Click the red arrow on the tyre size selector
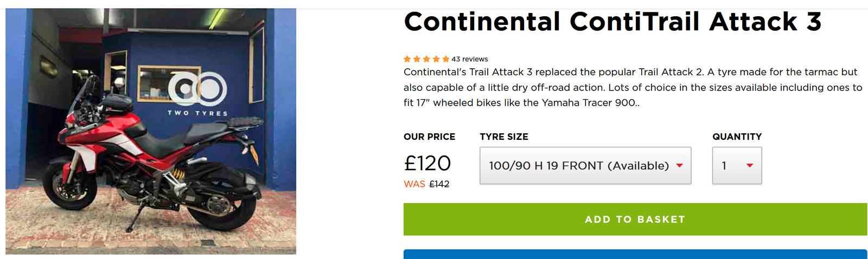The height and width of the screenshot is (259, 868). (679, 166)
